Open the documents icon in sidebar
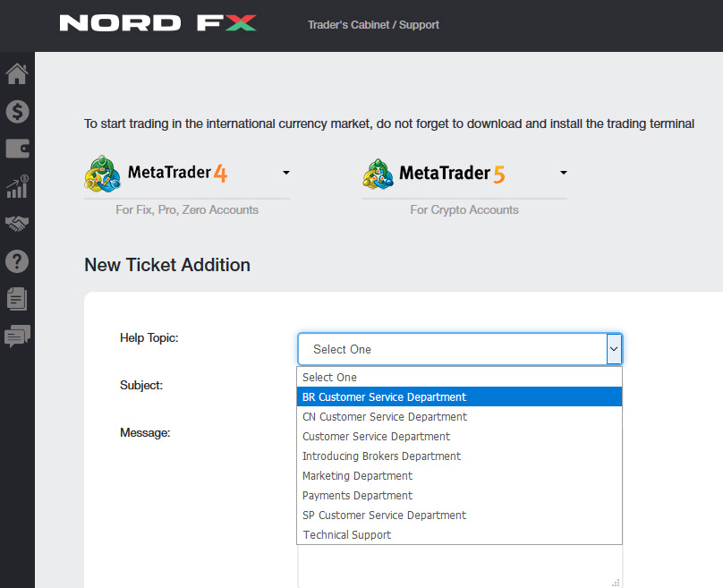 17,299
